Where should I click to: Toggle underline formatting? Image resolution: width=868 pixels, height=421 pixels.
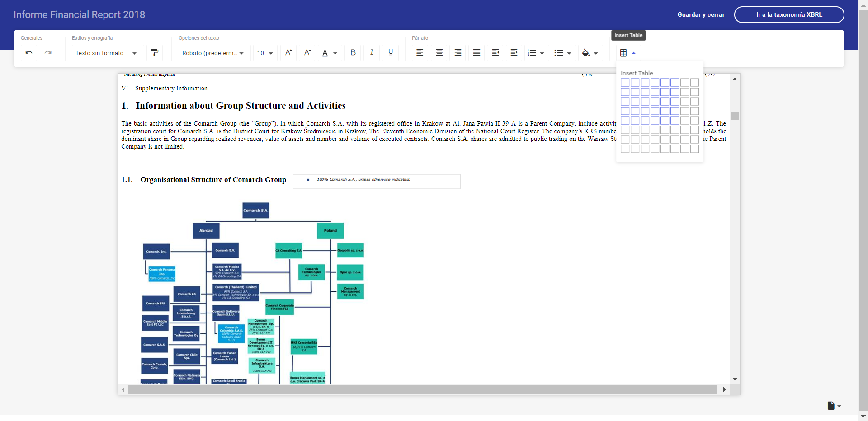391,53
